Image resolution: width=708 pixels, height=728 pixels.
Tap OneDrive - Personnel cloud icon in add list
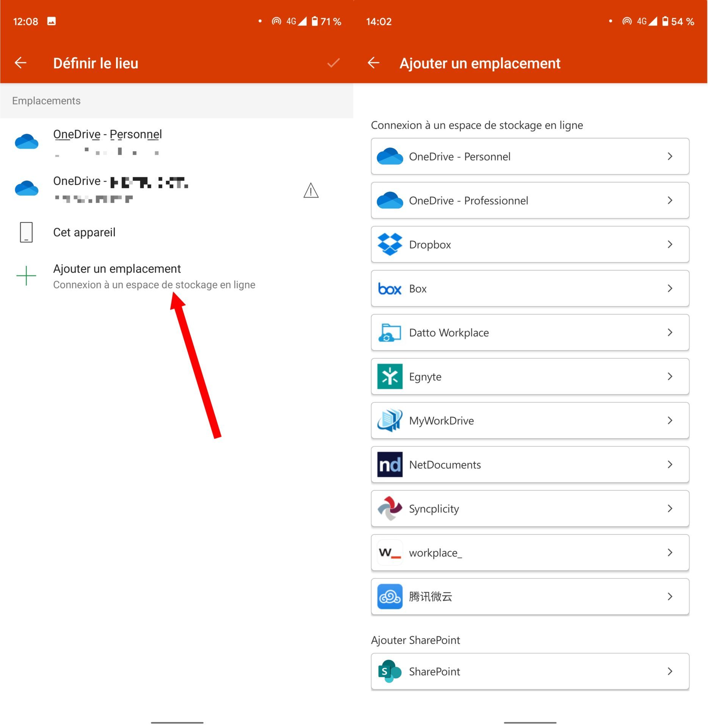click(390, 156)
